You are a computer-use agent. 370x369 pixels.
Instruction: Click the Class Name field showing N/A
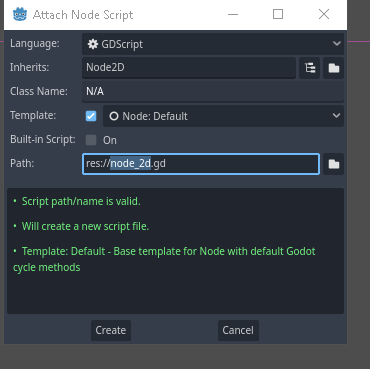click(x=213, y=92)
